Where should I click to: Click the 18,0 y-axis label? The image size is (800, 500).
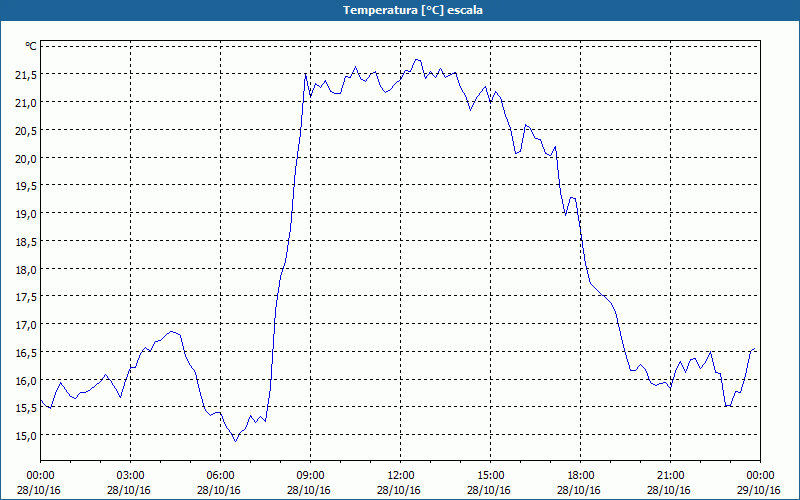[27, 270]
